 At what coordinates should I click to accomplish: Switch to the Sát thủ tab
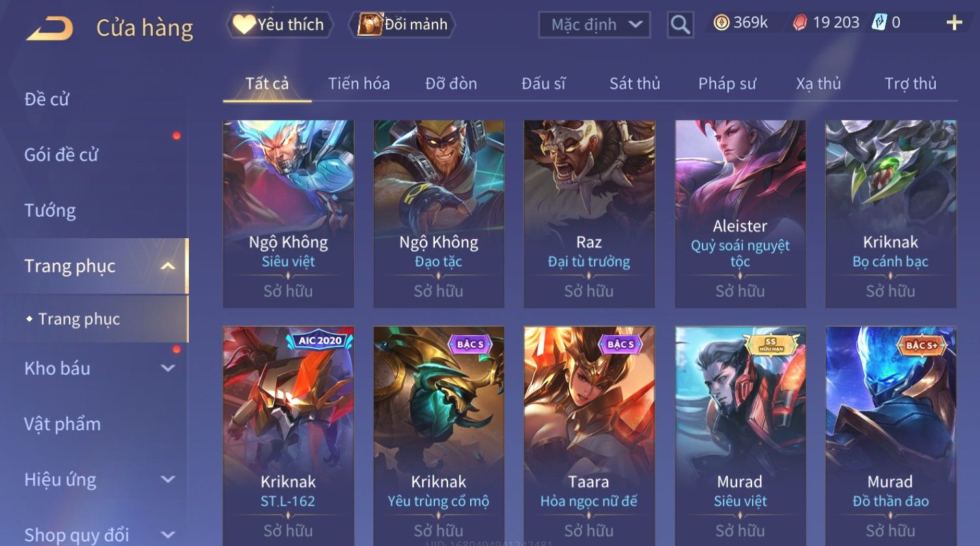635,83
